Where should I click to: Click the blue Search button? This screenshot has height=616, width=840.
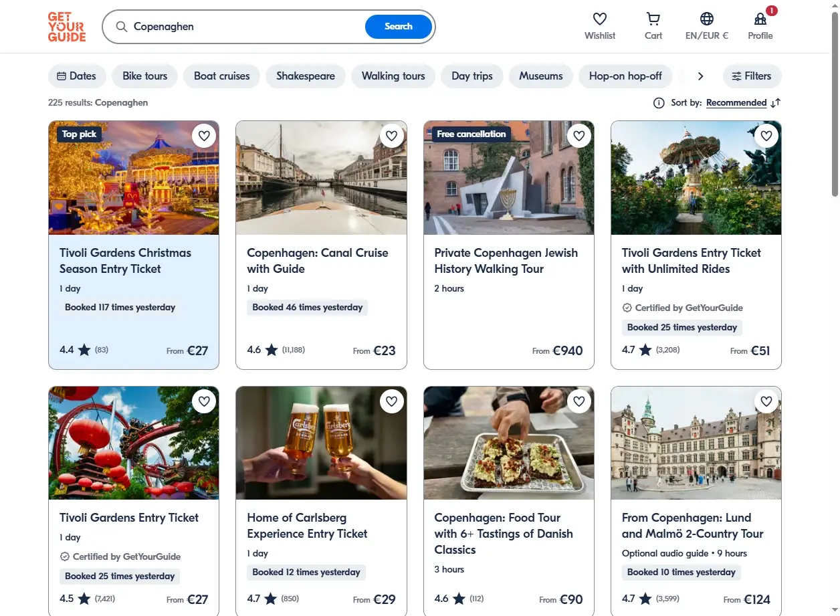click(399, 27)
